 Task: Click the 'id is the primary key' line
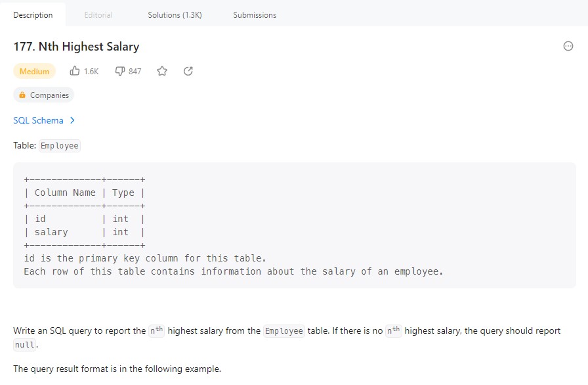coord(144,258)
